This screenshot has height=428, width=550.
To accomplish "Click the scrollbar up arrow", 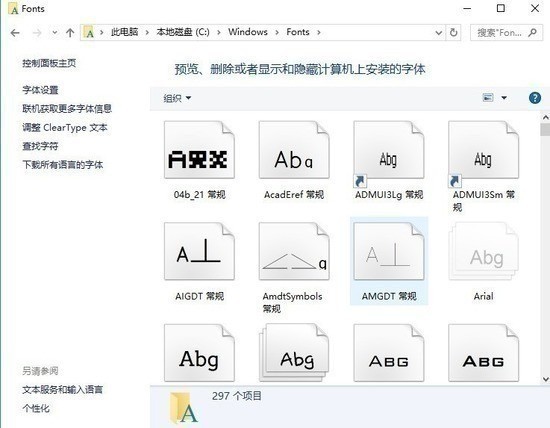I will 545,117.
